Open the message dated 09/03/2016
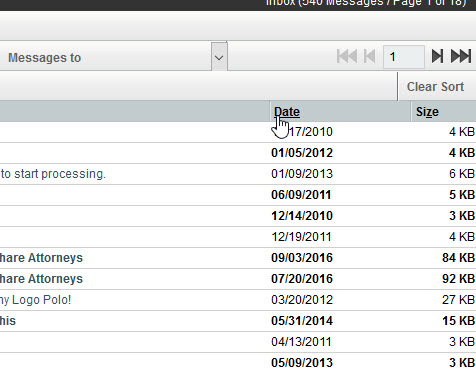Screen dimensions: 476x370 coord(302,258)
